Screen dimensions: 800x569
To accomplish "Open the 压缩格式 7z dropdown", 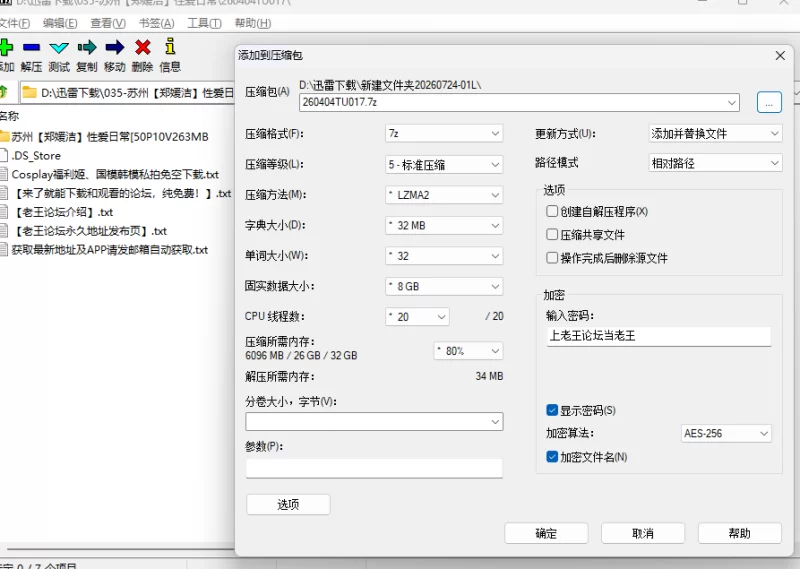I will tap(444, 134).
